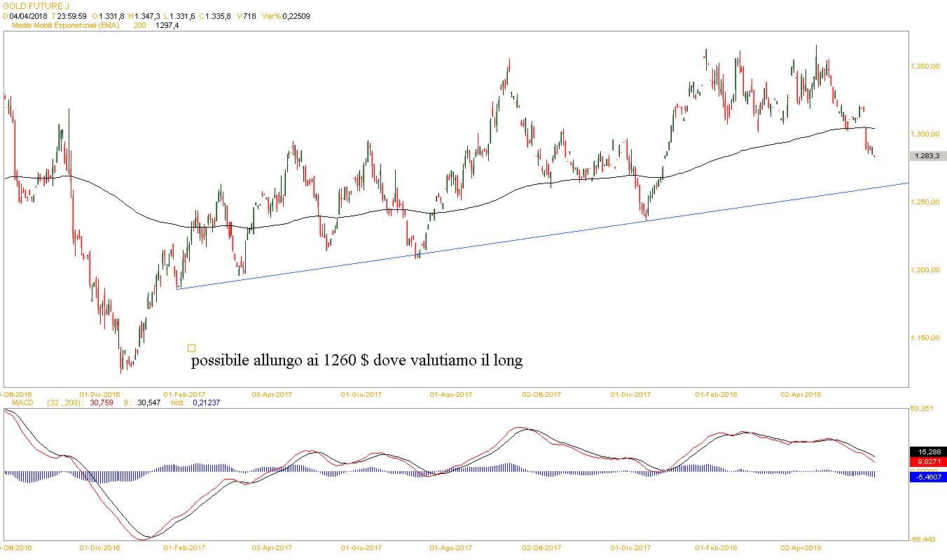Click 02-Apr-2018 on the price chart time axis
The image size is (947, 560).
tap(801, 394)
